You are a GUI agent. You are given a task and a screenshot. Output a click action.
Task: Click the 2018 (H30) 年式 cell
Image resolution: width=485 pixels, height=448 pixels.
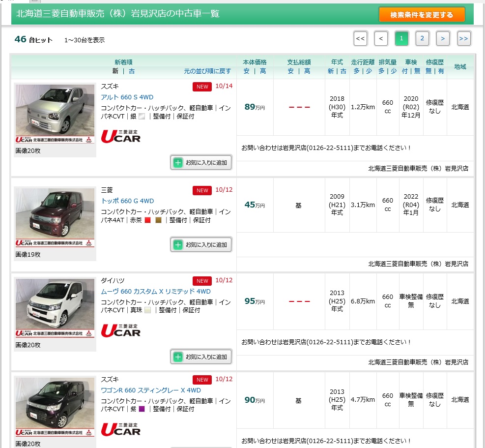click(x=337, y=107)
